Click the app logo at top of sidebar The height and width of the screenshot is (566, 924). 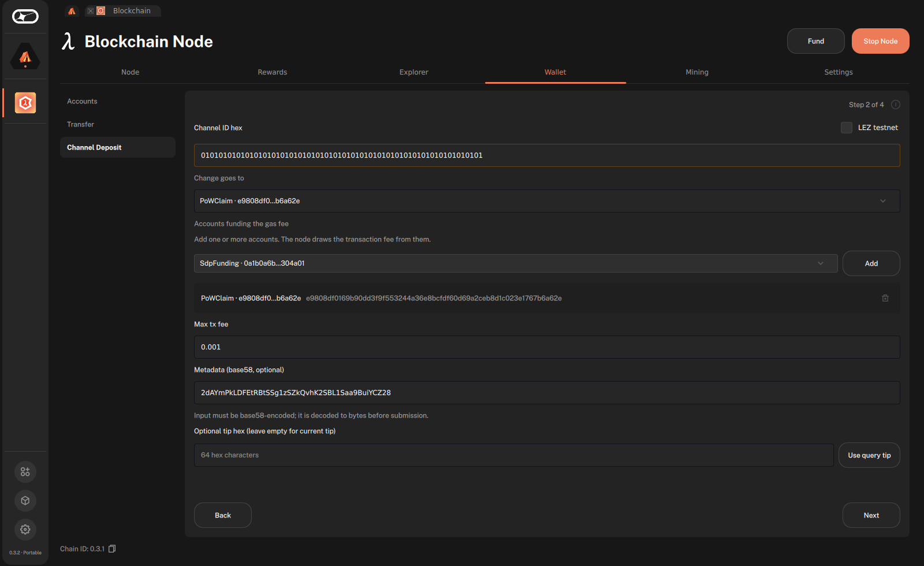coord(25,17)
